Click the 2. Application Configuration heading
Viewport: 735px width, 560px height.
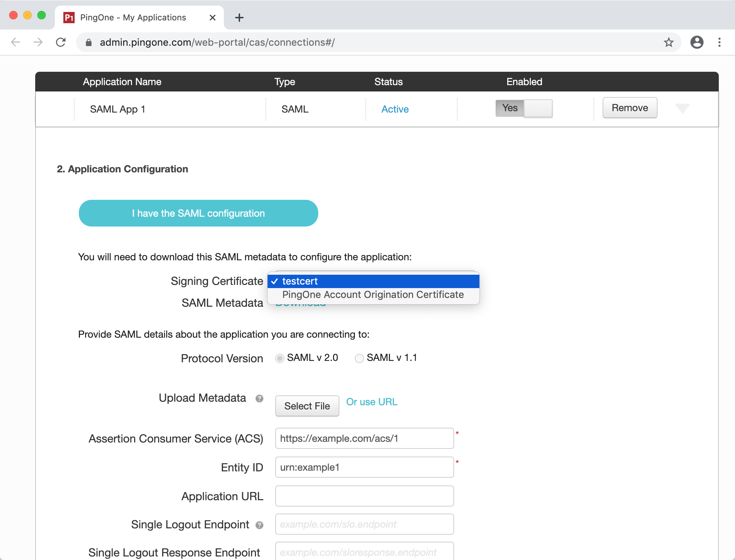point(122,169)
